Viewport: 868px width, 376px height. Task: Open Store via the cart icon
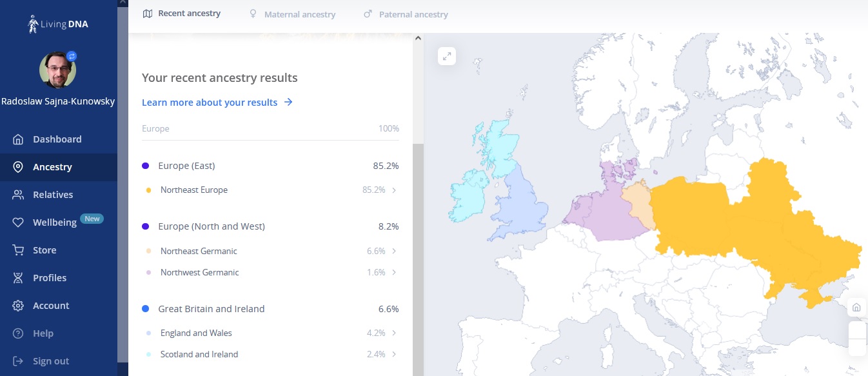coord(19,250)
